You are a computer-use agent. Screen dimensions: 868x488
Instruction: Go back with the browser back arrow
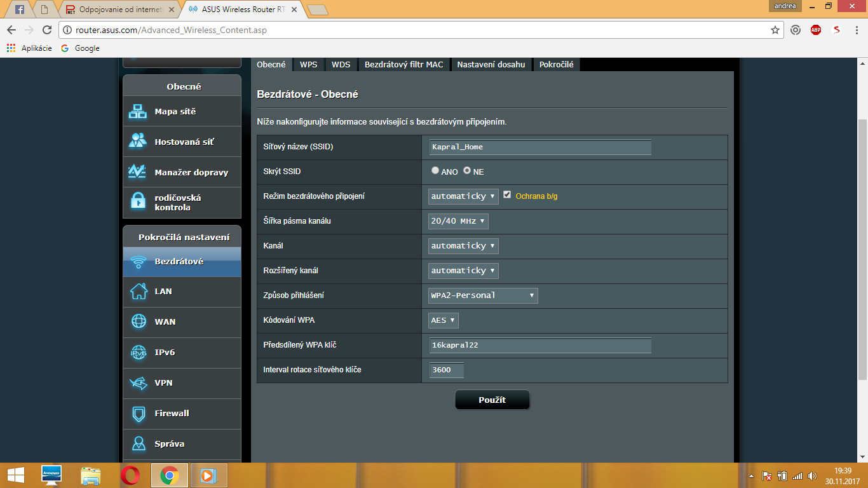[x=11, y=30]
